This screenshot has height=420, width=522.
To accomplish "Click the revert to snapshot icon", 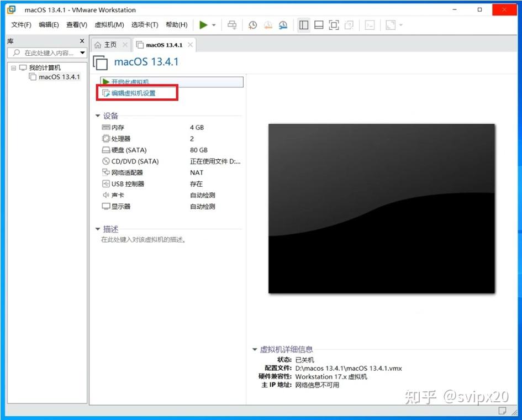I will click(x=268, y=25).
